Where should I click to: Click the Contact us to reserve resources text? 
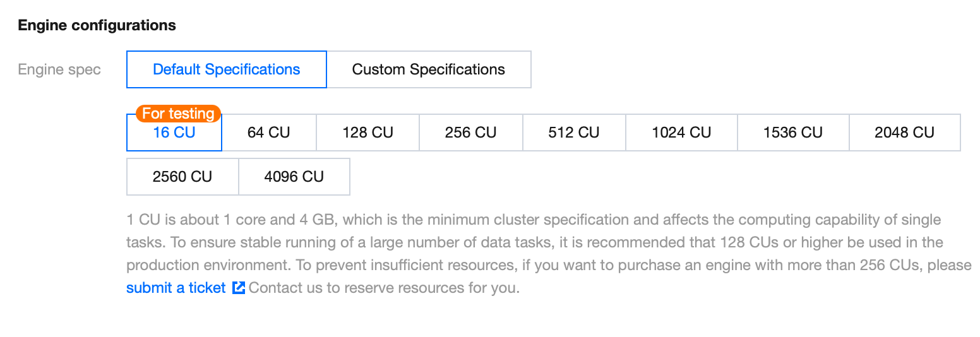coord(384,288)
